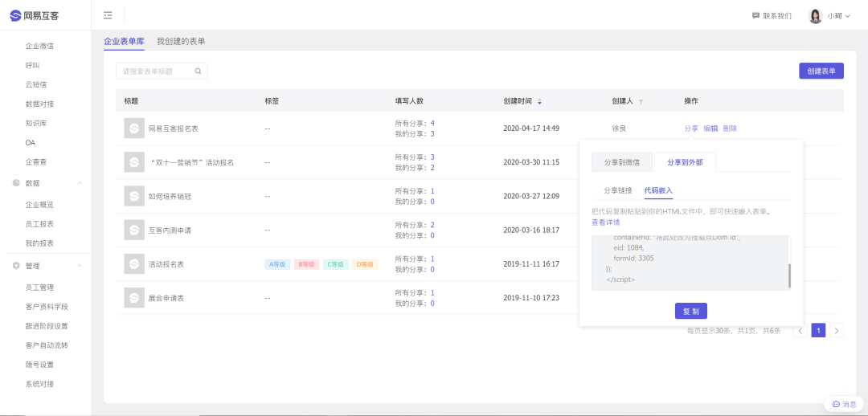Click 编辑 for 网易互客报名表

coord(710,128)
